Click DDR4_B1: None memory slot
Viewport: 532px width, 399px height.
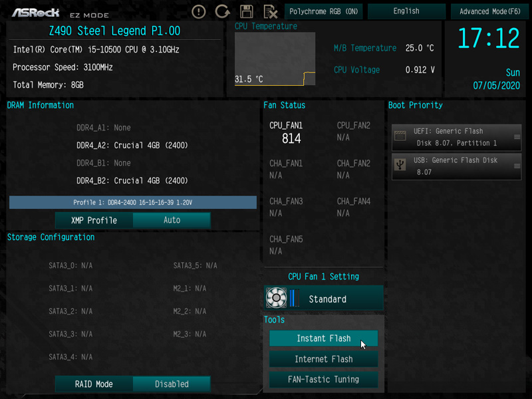click(104, 163)
